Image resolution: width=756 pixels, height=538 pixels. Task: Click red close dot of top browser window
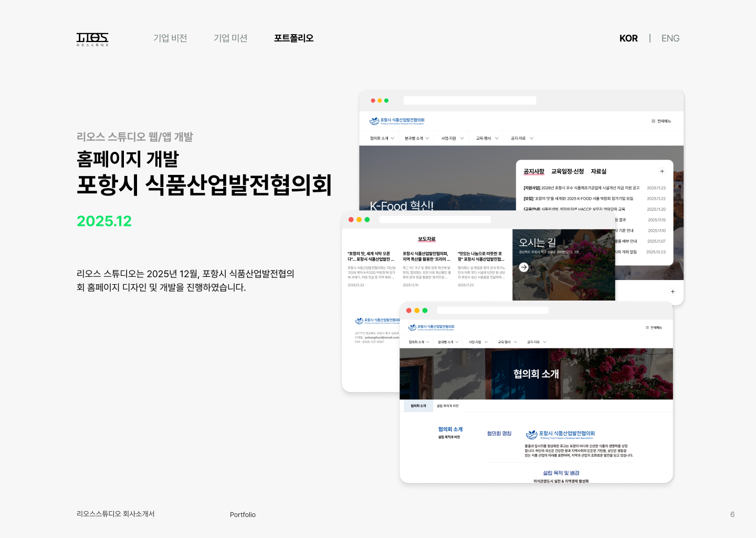click(373, 100)
